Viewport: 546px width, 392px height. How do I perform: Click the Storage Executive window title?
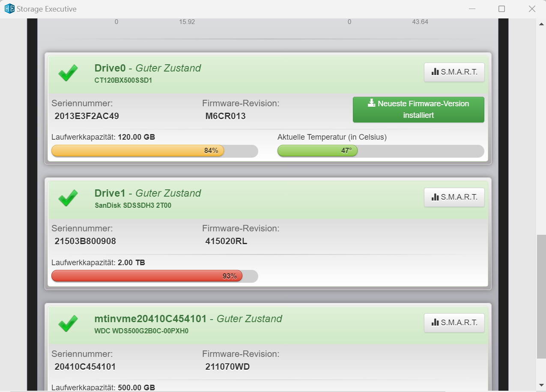47,9
